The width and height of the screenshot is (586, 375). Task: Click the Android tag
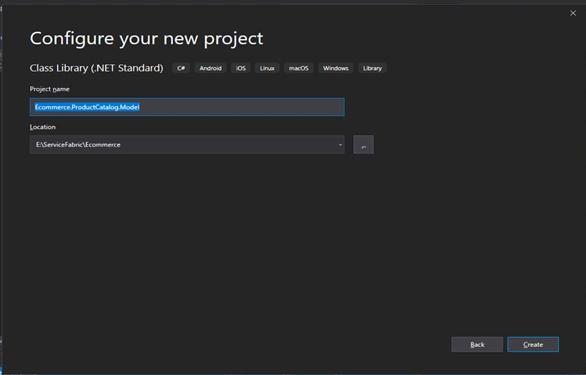tap(210, 68)
